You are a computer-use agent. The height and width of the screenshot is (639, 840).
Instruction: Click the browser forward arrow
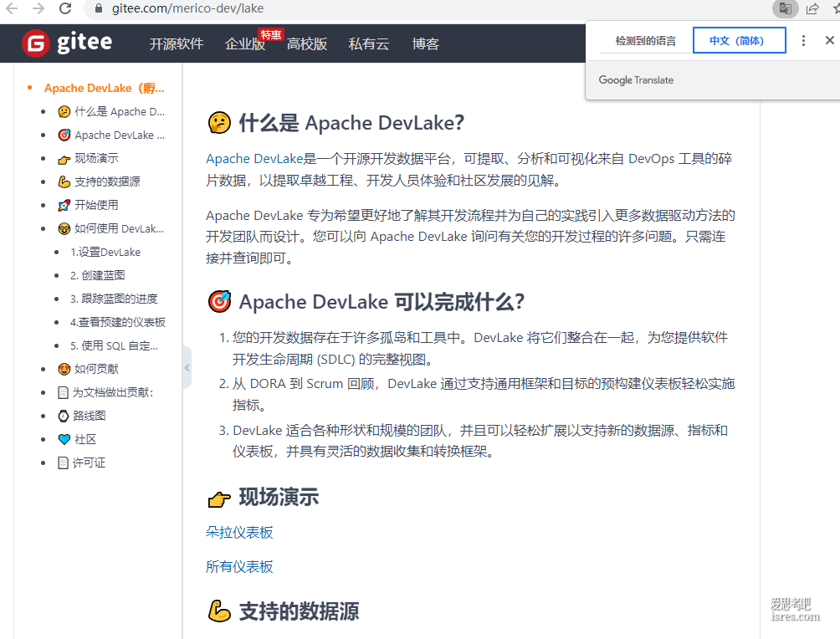click(38, 8)
